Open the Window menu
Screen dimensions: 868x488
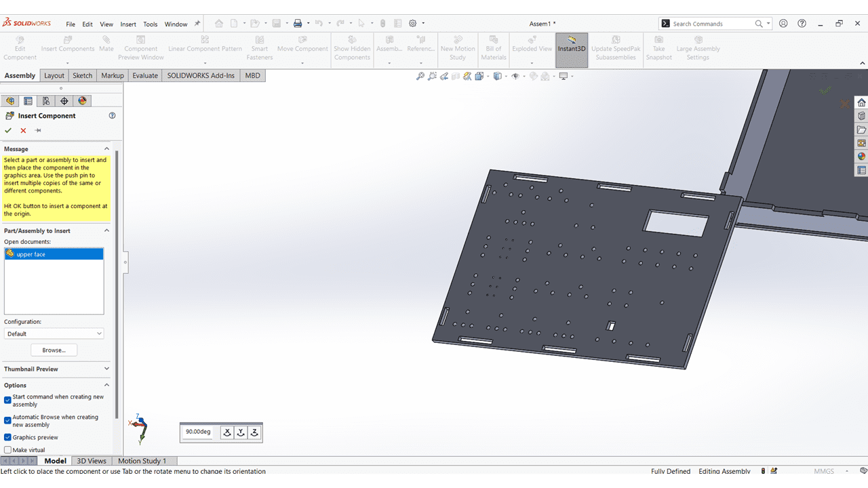coord(176,24)
